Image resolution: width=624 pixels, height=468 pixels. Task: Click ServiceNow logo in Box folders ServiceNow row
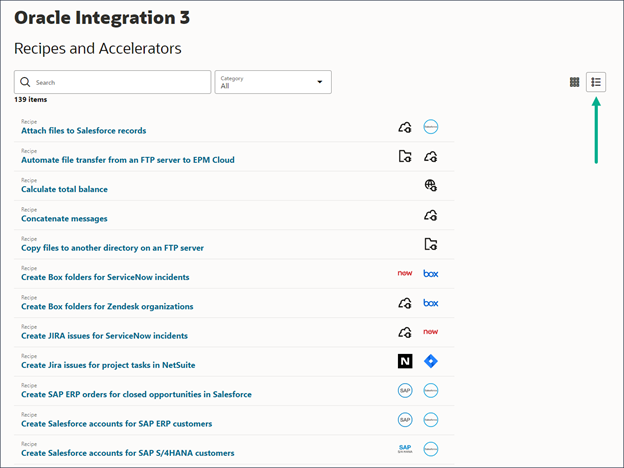tap(405, 273)
